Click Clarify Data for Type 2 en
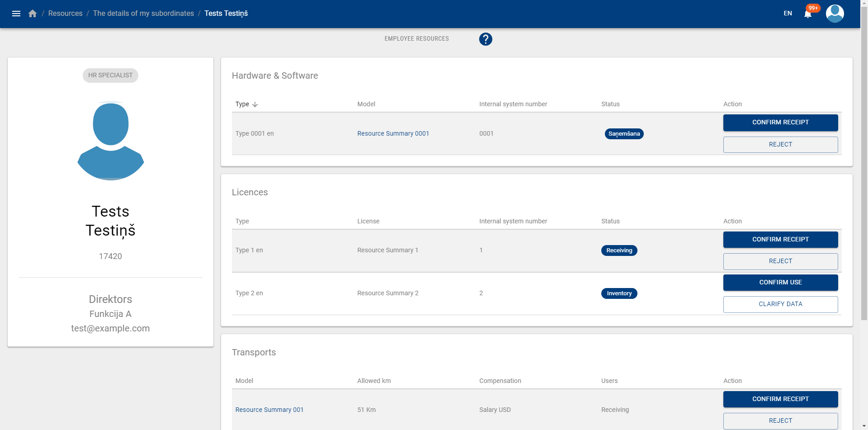This screenshot has width=868, height=430. 780,304
